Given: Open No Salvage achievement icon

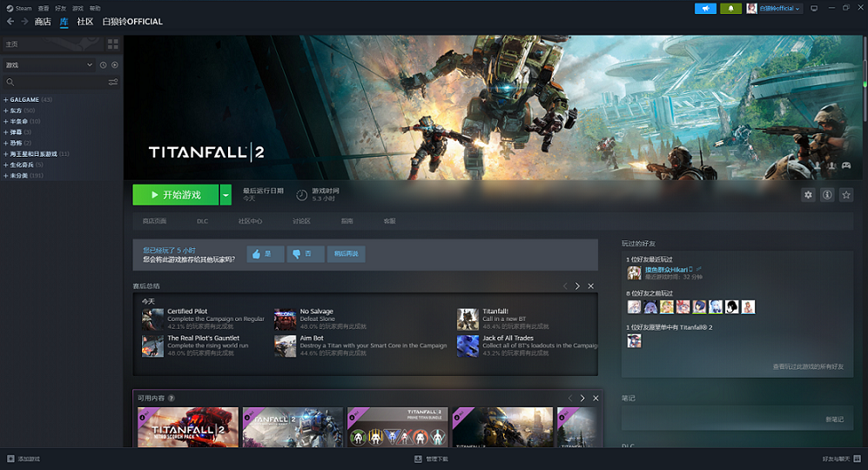Looking at the screenshot, I should pos(285,319).
